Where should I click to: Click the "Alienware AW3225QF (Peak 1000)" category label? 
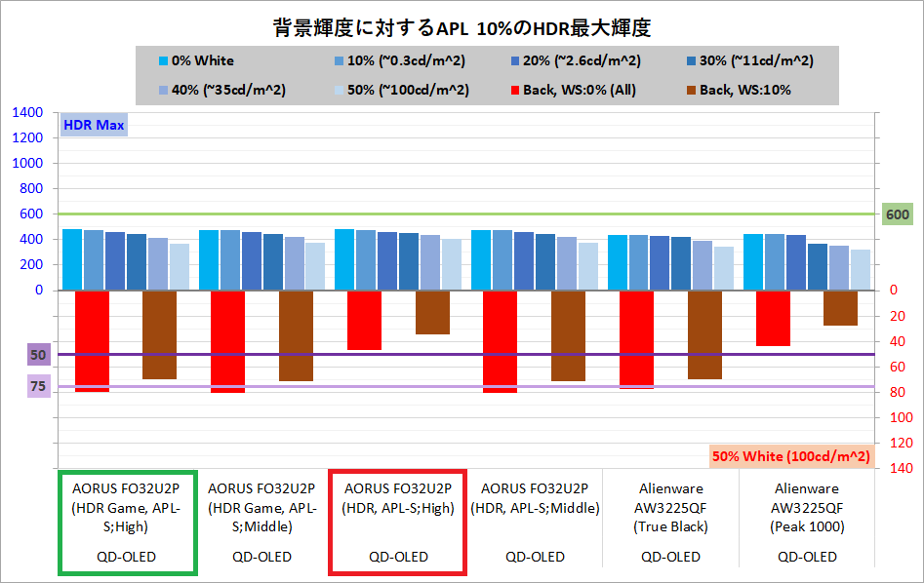point(807,508)
